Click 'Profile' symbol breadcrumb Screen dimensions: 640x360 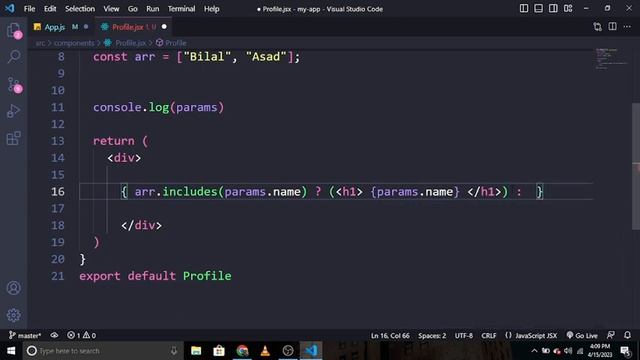176,43
